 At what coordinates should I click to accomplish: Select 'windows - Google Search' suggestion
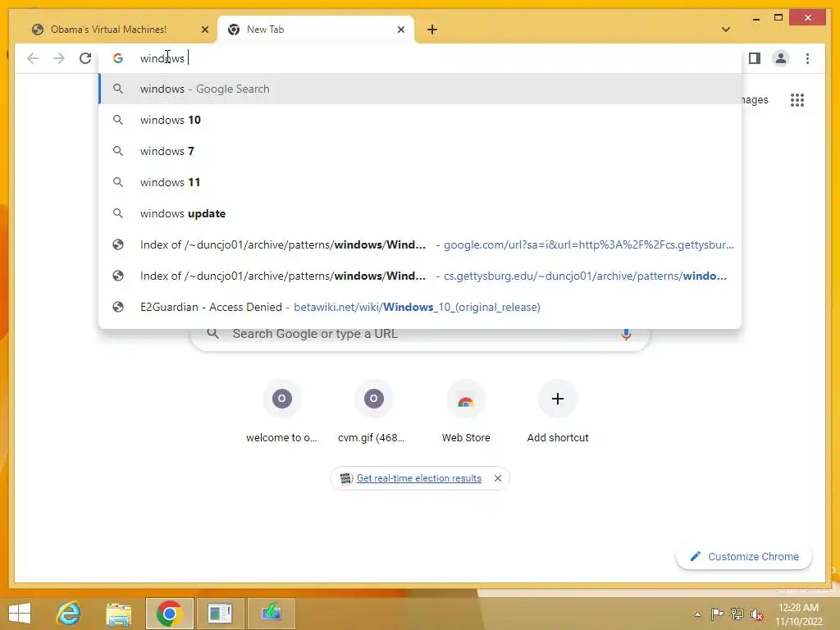coord(420,89)
